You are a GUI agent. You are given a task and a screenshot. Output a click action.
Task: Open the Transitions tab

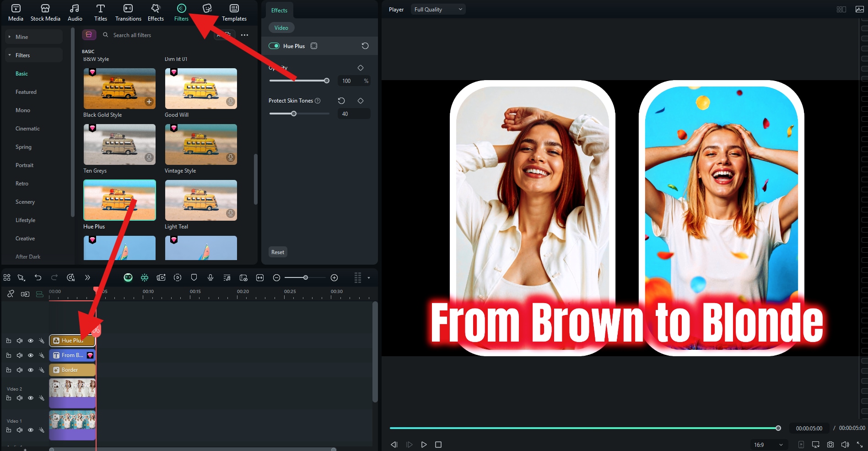click(x=128, y=12)
